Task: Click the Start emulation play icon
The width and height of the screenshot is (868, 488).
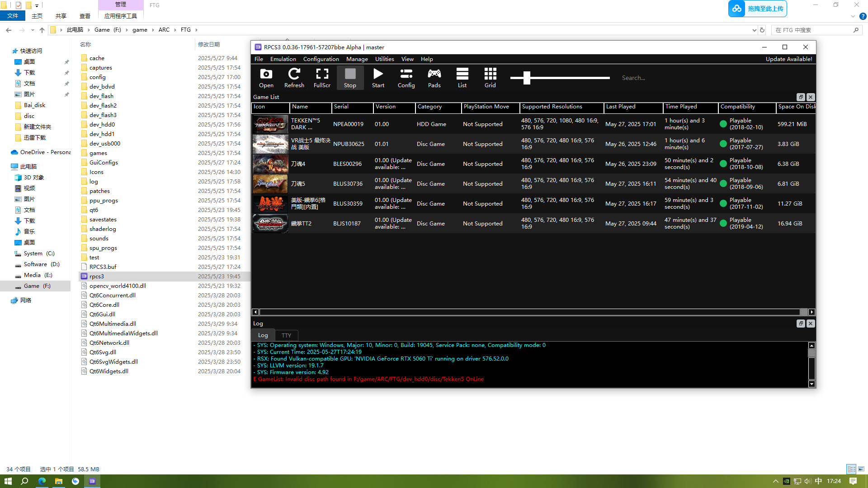Action: click(x=378, y=78)
